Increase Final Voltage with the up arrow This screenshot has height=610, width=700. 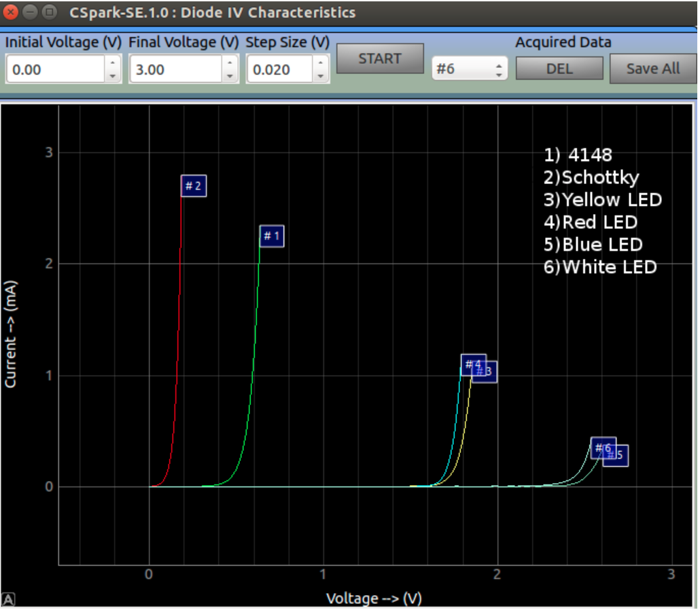point(230,62)
